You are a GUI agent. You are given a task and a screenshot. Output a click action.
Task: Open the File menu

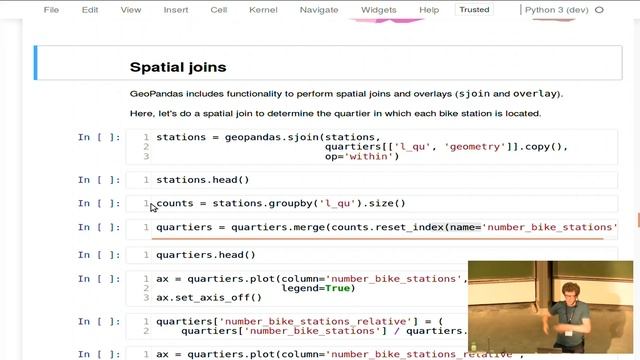51,10
